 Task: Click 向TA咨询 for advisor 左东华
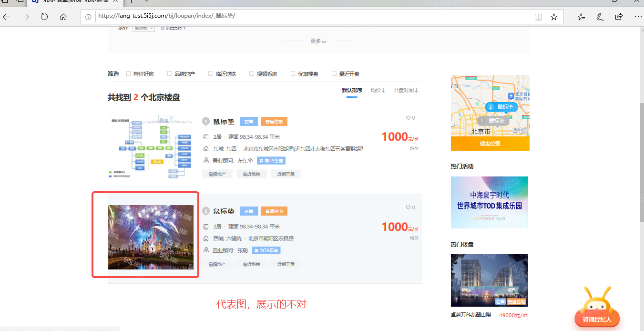point(271,161)
